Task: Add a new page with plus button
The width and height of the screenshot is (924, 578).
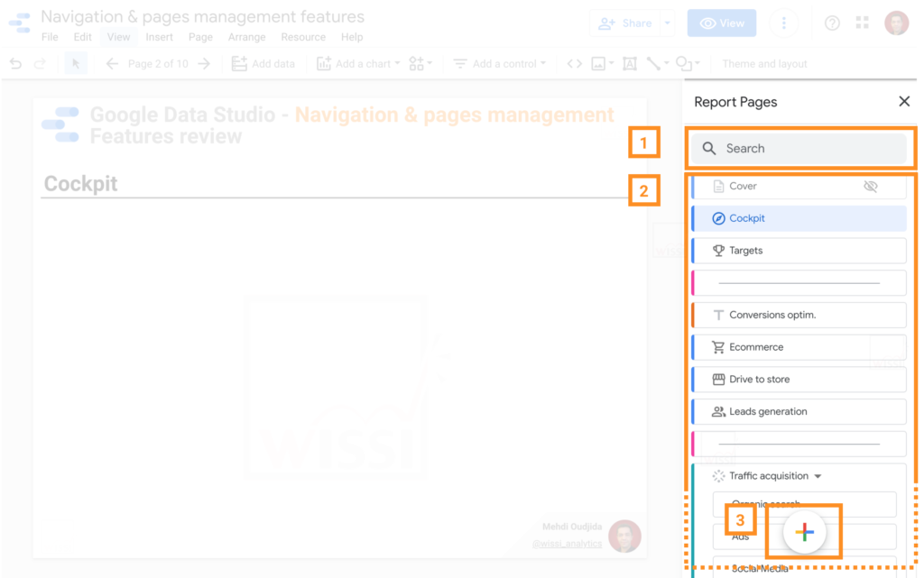Action: tap(804, 532)
